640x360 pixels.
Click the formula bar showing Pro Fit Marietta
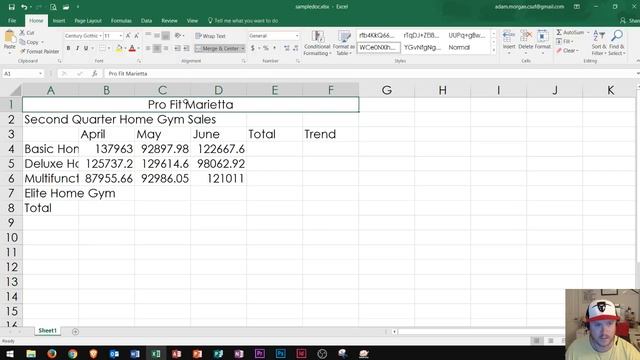(x=369, y=73)
